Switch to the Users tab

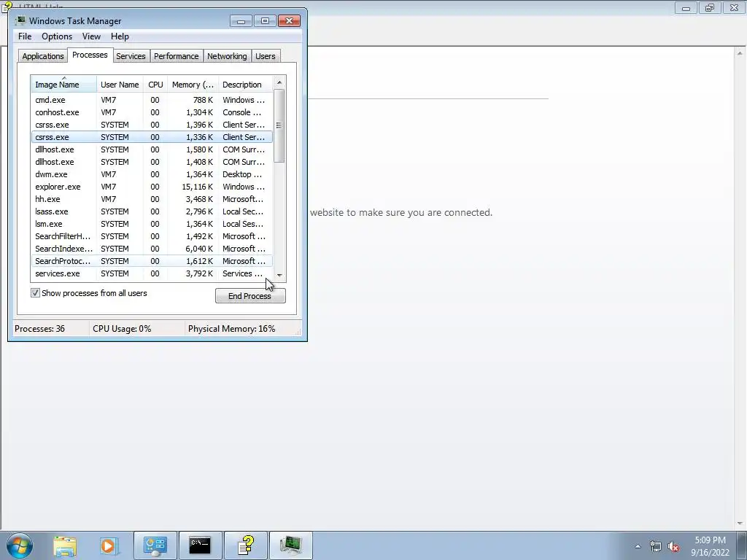pyautogui.click(x=265, y=56)
